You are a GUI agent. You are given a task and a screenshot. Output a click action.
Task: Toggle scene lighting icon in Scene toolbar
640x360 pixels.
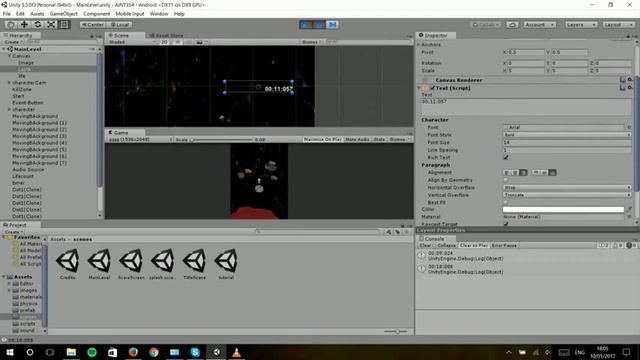point(177,42)
